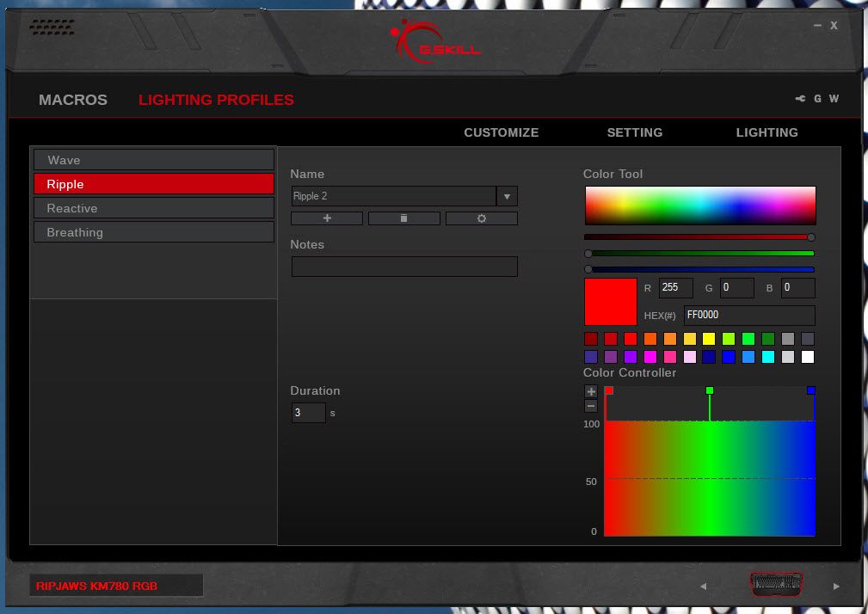Click the W indicator icon

834,99
